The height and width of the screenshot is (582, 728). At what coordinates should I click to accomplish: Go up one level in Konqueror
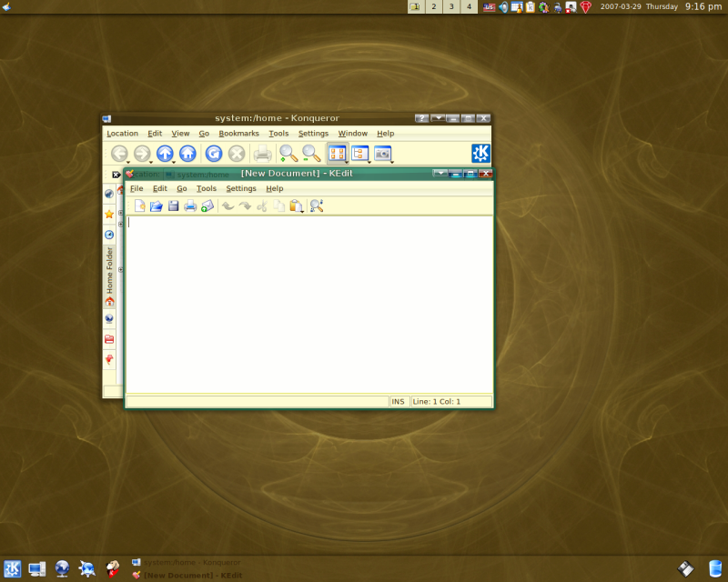click(x=165, y=154)
